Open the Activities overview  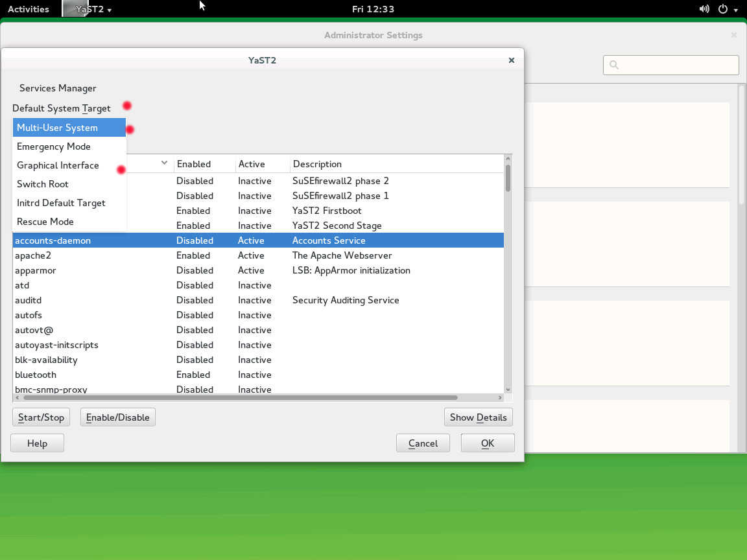point(29,9)
